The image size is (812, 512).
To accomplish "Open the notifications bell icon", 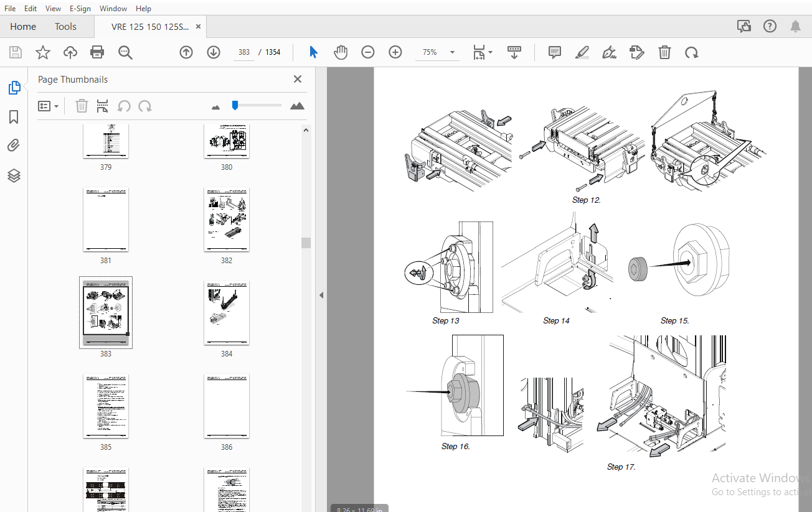I will tap(796, 26).
